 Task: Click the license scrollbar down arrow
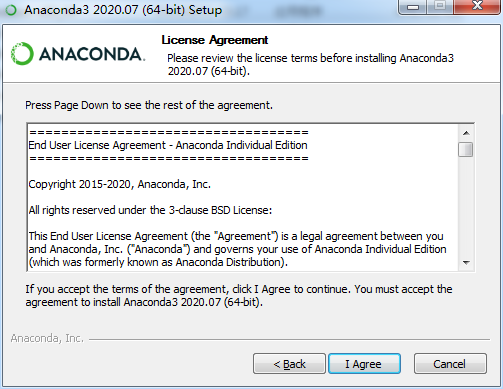[466, 263]
